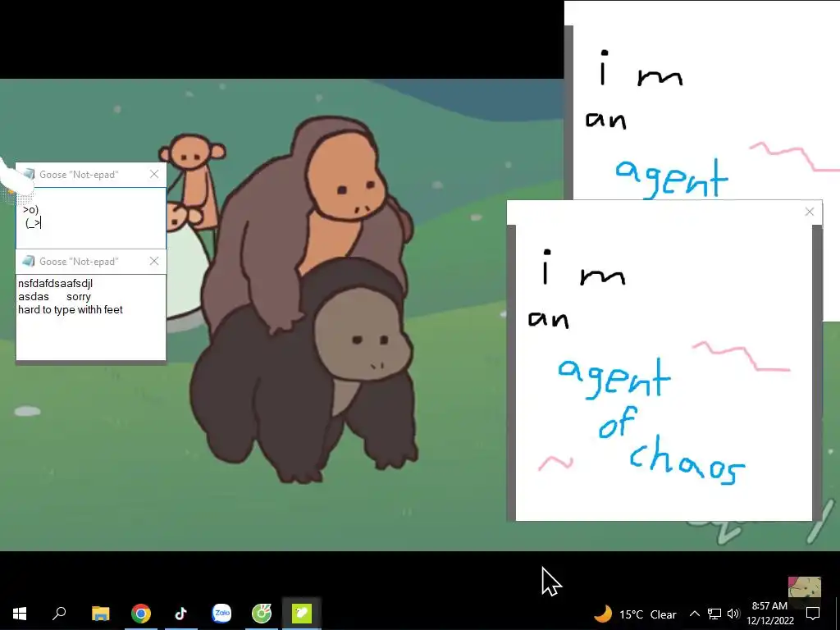Click the lower Not-epad window icon

tap(29, 261)
